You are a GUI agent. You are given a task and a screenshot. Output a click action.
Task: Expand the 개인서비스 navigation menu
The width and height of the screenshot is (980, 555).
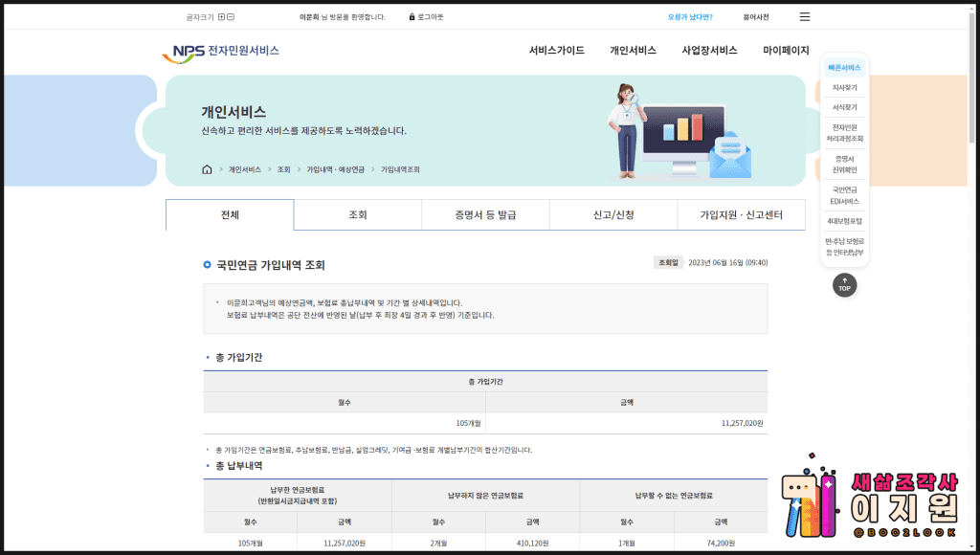point(633,51)
